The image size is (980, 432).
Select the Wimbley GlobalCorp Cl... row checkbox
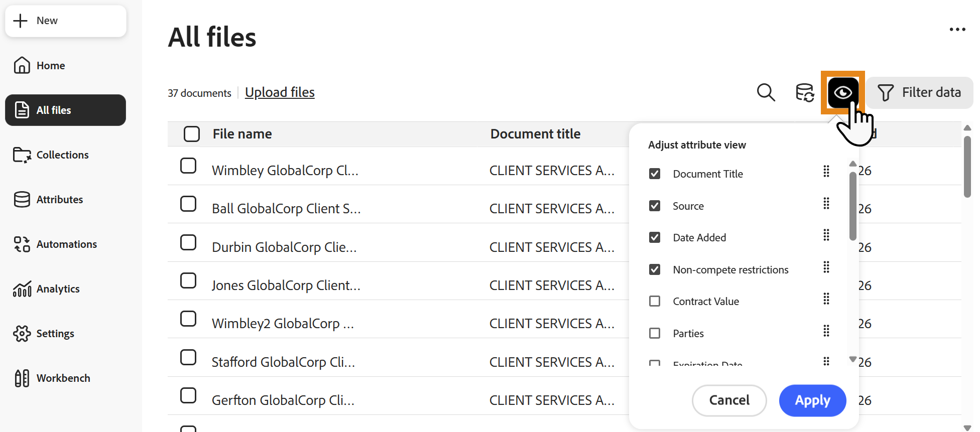[188, 166]
